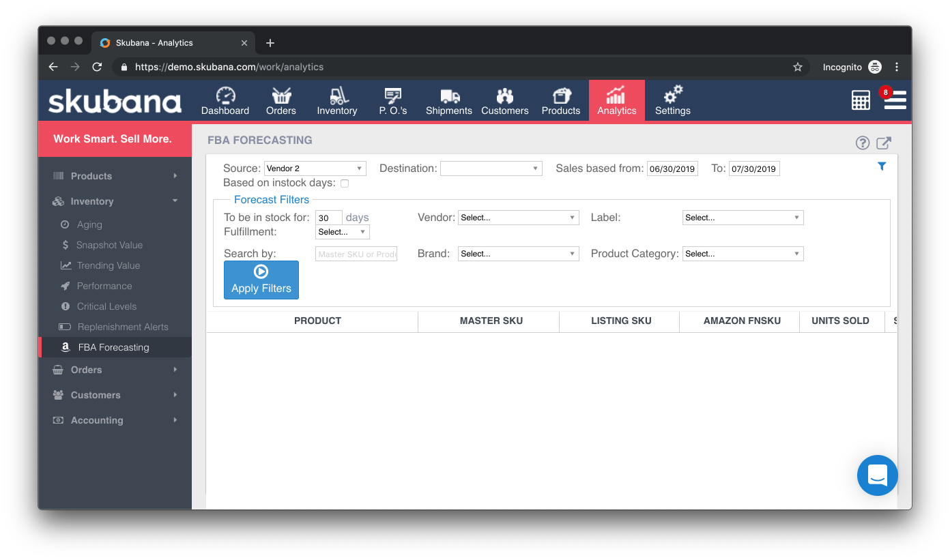The height and width of the screenshot is (560, 950).
Task: Open the hamburger menu with notifications badge
Action: [895, 100]
